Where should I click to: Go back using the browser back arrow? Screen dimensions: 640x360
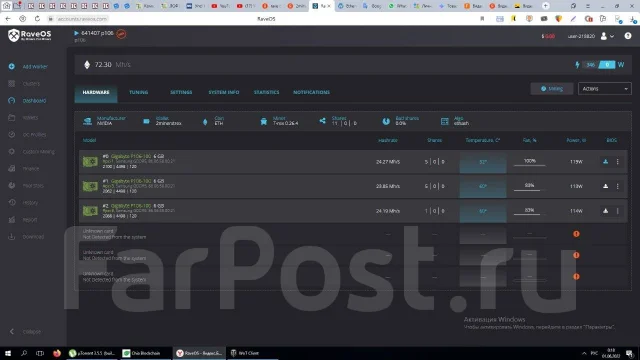click(x=8, y=19)
